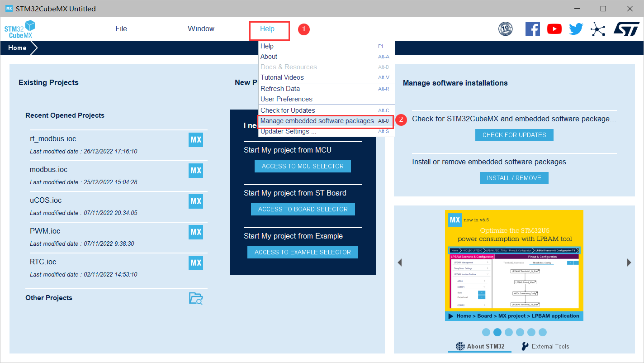
Task: Open Updater Settings menu entry
Action: coord(327,131)
